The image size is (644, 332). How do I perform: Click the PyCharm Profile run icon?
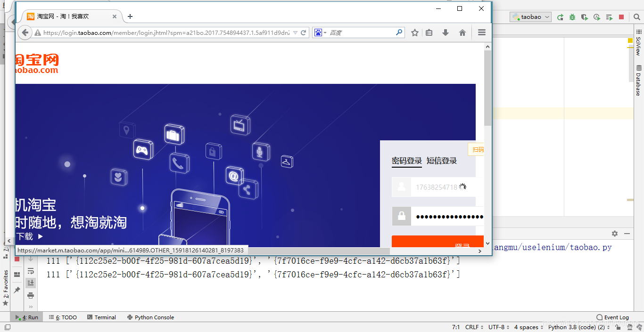pyautogui.click(x=597, y=17)
